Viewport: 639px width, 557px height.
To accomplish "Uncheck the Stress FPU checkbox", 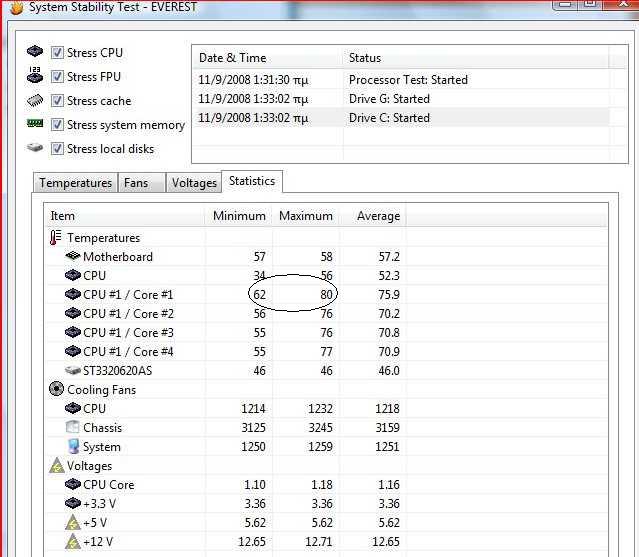I will [x=57, y=77].
